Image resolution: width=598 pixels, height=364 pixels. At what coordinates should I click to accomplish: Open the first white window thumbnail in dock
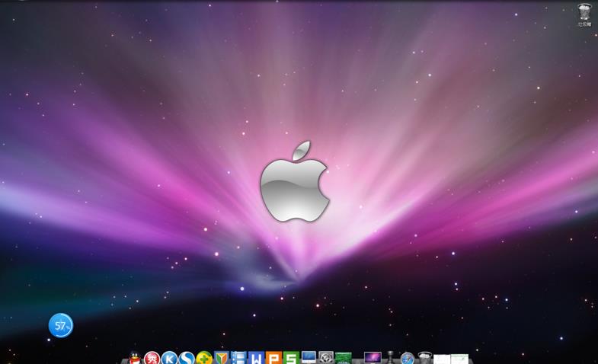click(442, 359)
